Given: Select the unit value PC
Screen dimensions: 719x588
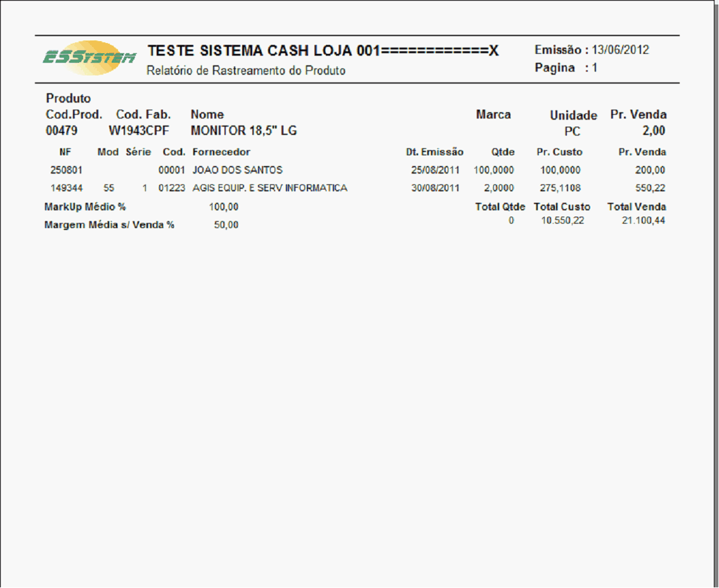Looking at the screenshot, I should (573, 132).
